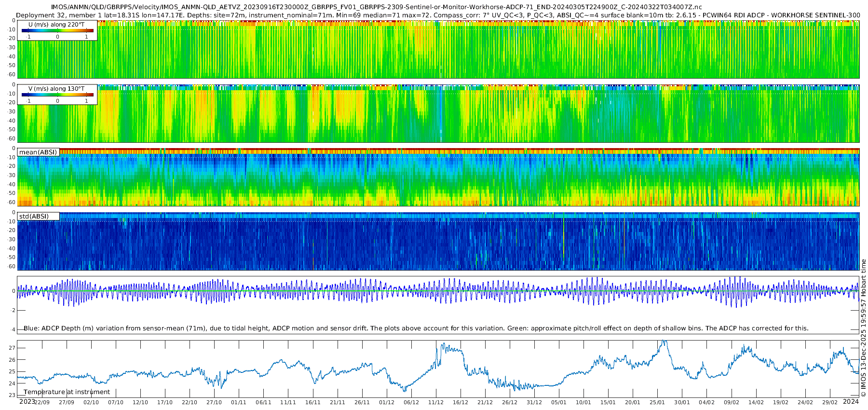Click the file path title text

pyautogui.click(x=377, y=7)
